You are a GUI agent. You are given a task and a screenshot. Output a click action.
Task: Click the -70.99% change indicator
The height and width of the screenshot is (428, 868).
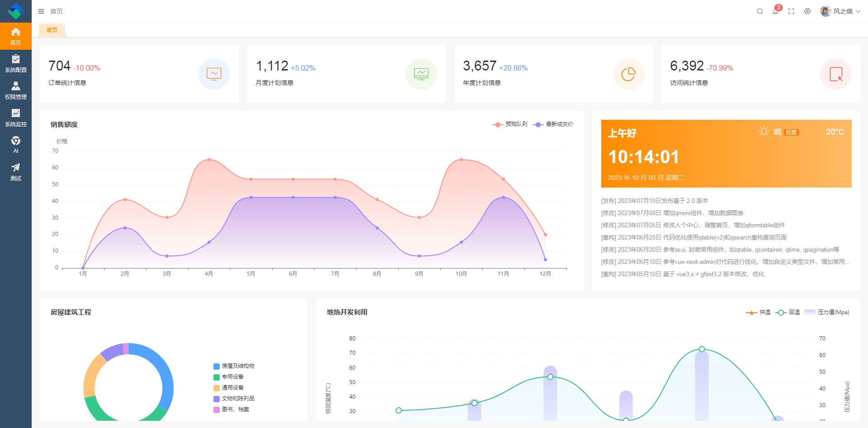coord(720,68)
